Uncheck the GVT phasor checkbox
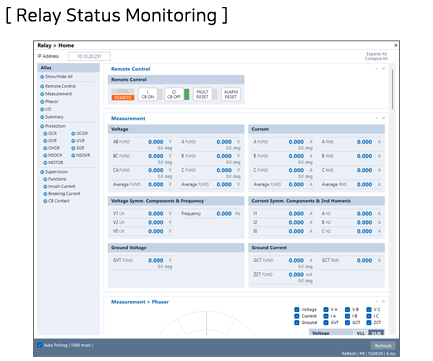Image resolution: width=433 pixels, height=361 pixels. pyautogui.click(x=326, y=323)
